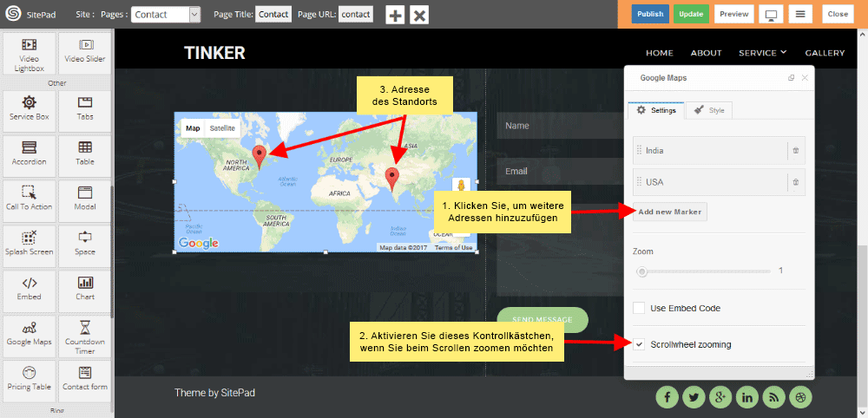Go to ABOUT in site navigation

pos(706,53)
